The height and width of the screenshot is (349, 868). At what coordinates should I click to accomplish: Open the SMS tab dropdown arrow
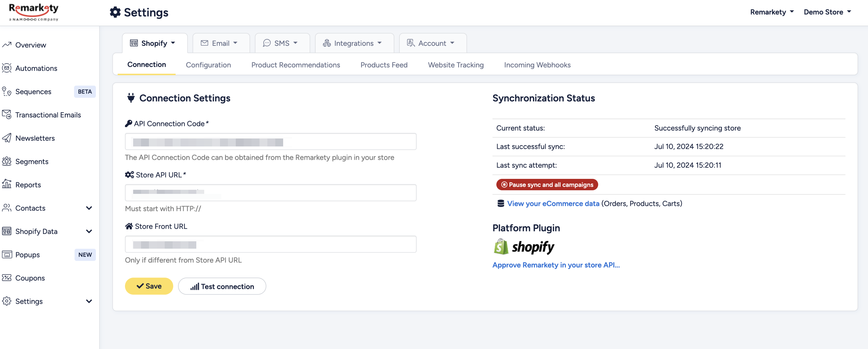[295, 43]
